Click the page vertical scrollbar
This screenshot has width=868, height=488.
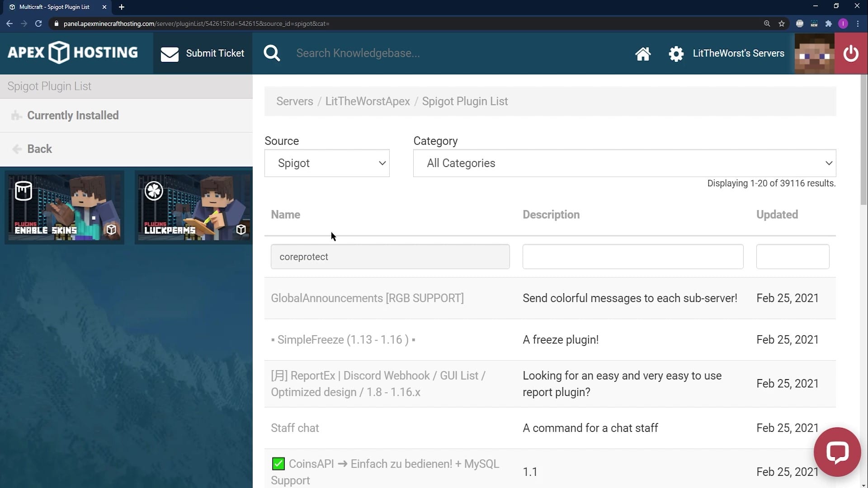coord(863,140)
